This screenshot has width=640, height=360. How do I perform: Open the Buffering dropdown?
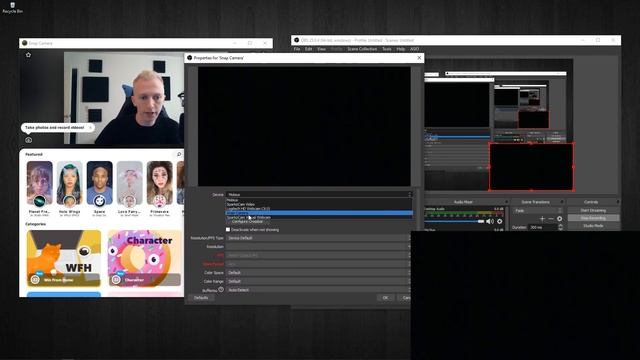click(318, 290)
